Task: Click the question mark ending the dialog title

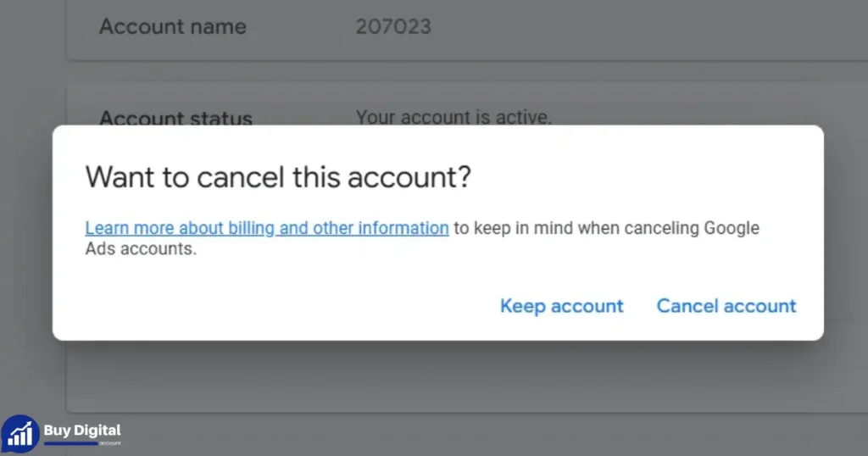Action: (x=464, y=177)
